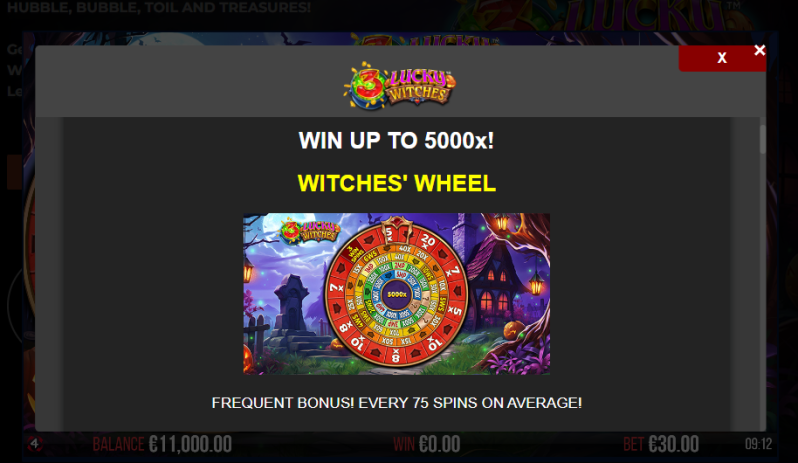Click the WITCHES' WHEEL yellow heading
The width and height of the screenshot is (798, 463).
[x=396, y=183]
